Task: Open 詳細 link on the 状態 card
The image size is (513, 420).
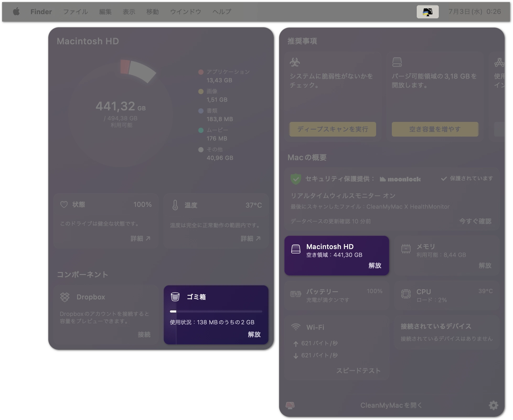Action: (141, 239)
